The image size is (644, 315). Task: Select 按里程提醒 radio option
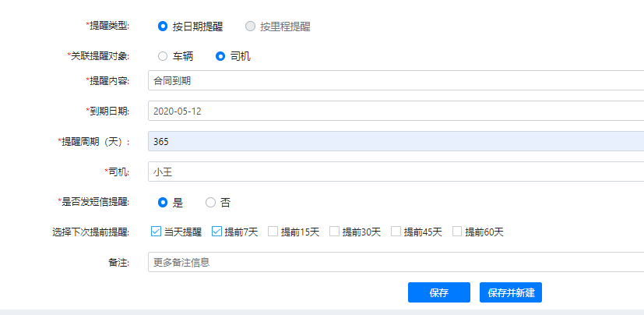250,26
